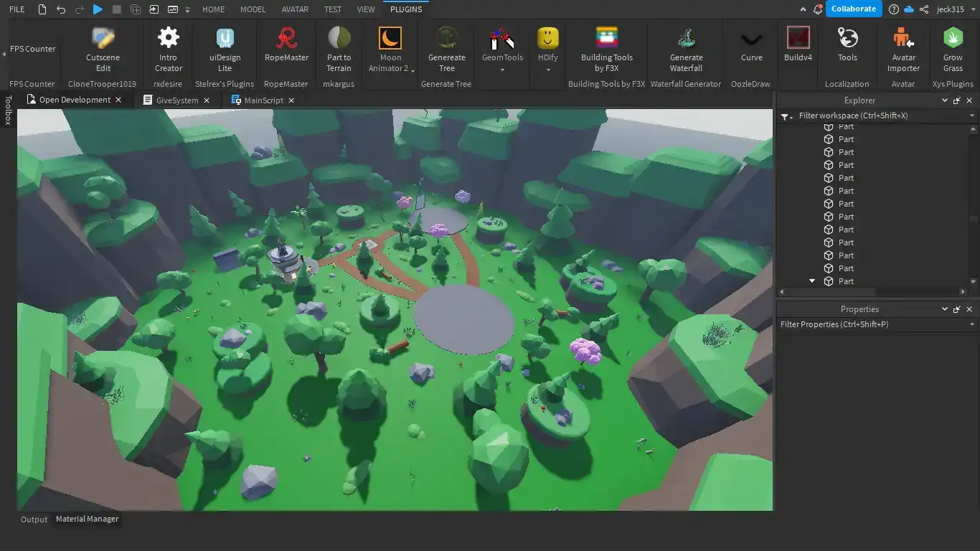The height and width of the screenshot is (551, 980).
Task: Collapse the ribbon with the up chevron
Action: pyautogui.click(x=804, y=9)
